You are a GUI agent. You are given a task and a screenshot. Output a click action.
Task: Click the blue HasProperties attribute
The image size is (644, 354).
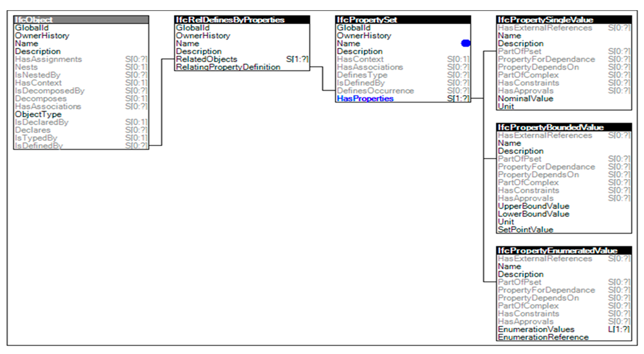pyautogui.click(x=365, y=99)
